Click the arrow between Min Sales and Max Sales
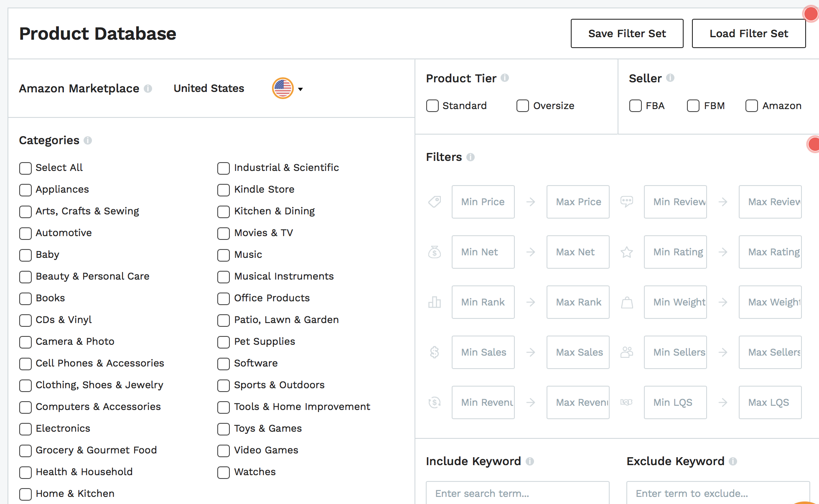The image size is (819, 504). 531,352
